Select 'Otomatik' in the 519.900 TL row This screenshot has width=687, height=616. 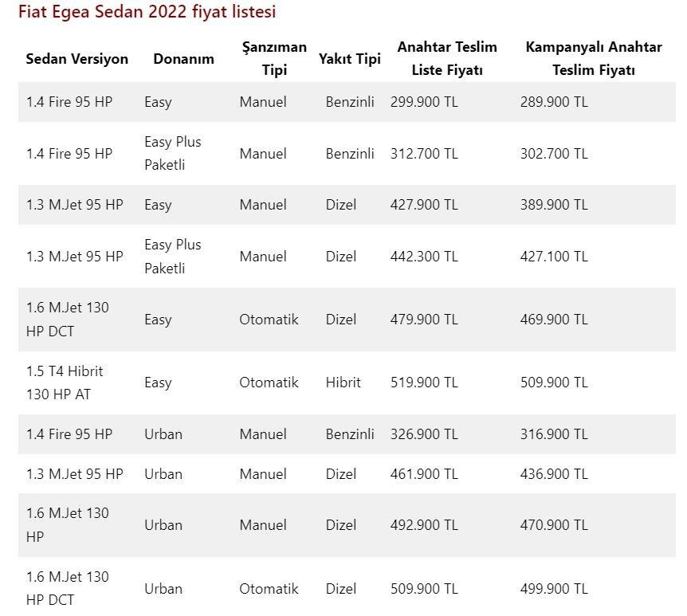click(x=269, y=383)
